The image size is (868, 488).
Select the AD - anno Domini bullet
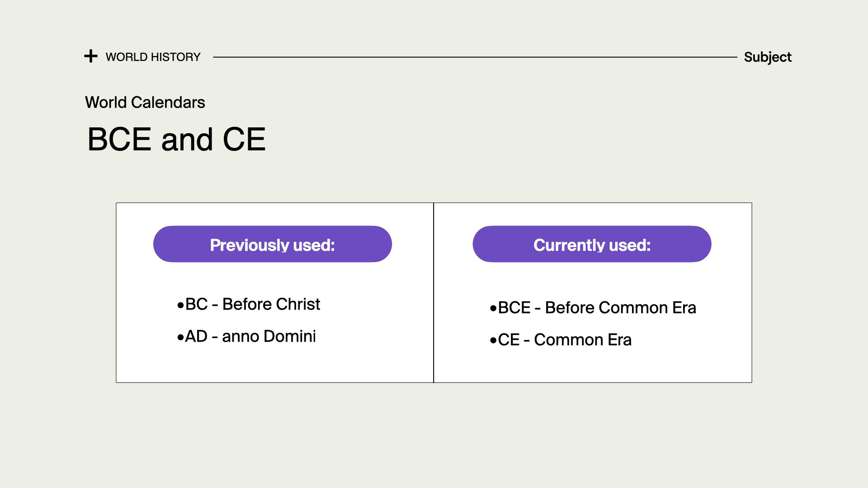click(x=246, y=336)
